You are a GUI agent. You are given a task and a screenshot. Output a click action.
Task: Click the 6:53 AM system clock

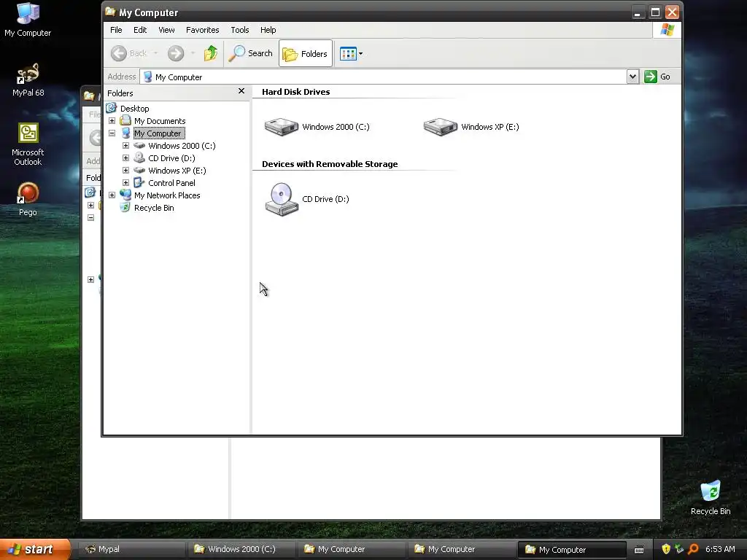pos(720,549)
